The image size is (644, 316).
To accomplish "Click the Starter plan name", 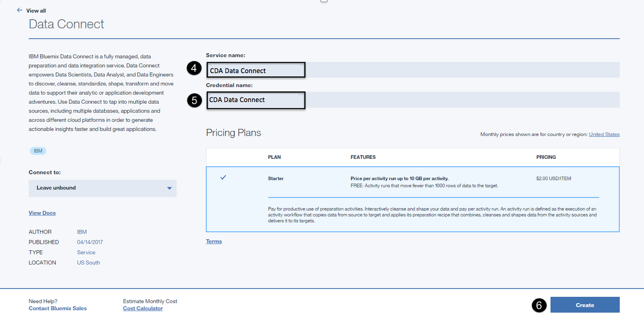I will pyautogui.click(x=276, y=178).
